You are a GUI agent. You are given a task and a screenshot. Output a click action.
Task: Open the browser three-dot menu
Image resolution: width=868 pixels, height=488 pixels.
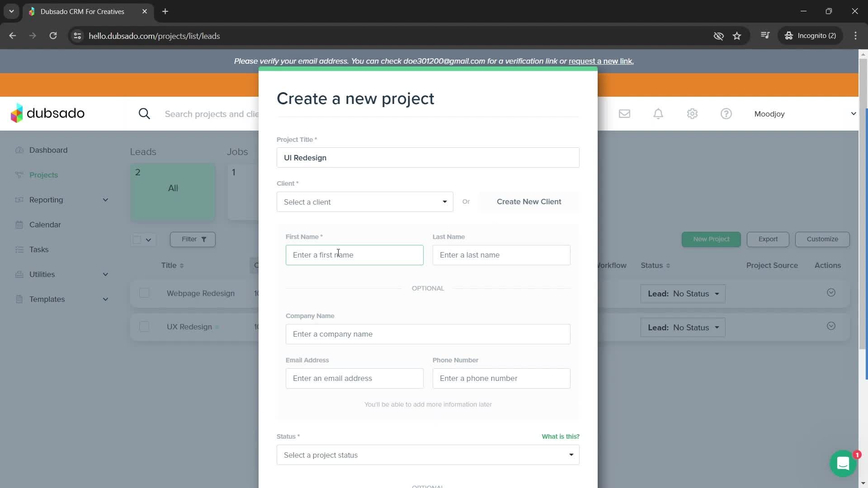point(855,36)
